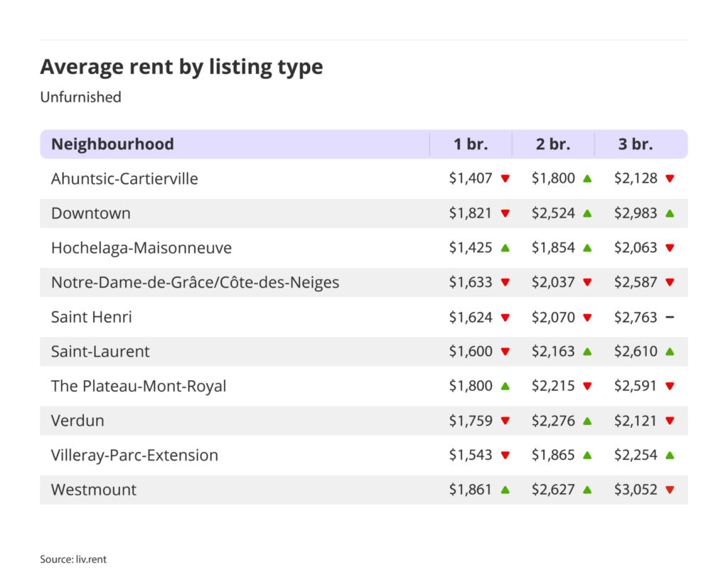728x582 pixels.
Task: Select the Neighbourhood column header
Action: tap(112, 144)
